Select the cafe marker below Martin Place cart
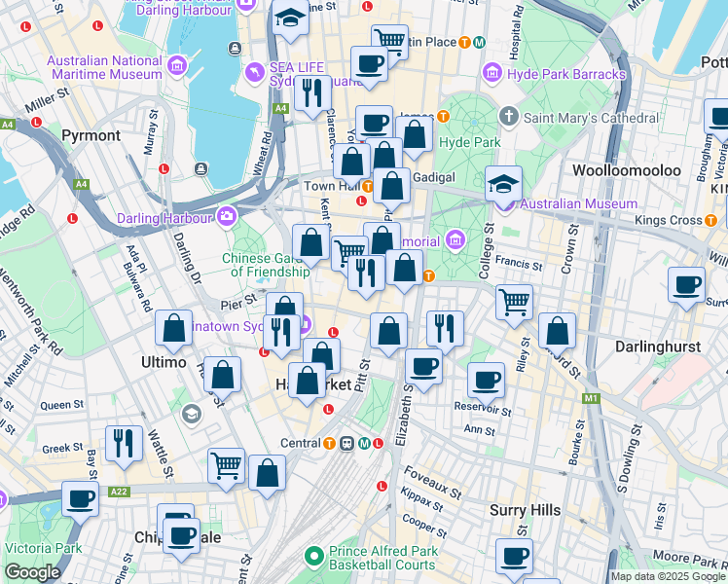728x584 pixels. coord(369,65)
